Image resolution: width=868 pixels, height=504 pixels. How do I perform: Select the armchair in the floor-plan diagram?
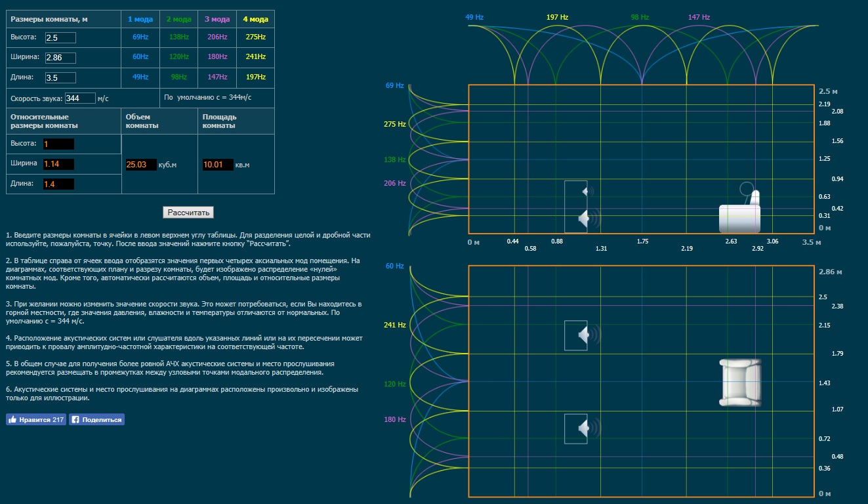740,382
